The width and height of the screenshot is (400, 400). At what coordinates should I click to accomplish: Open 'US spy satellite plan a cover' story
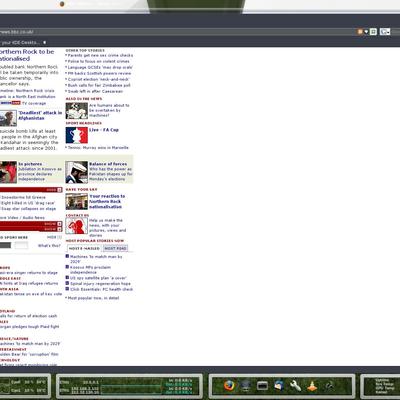pyautogui.click(x=98, y=278)
